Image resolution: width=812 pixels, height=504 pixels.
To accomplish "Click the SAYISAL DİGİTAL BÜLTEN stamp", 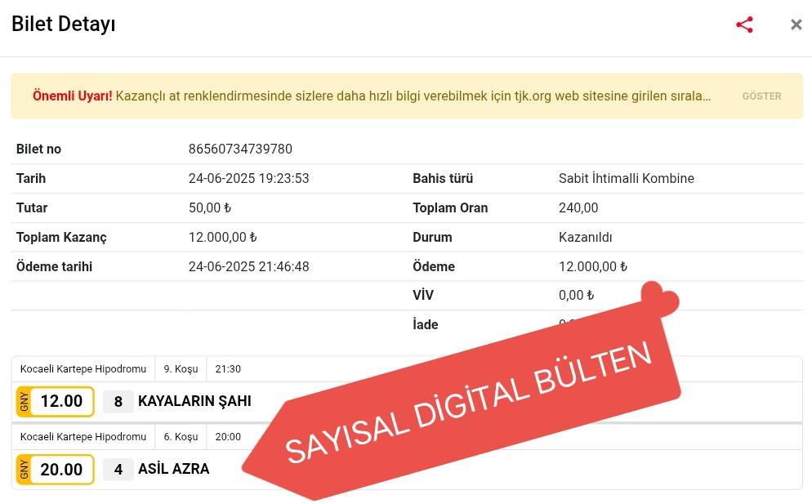I will click(x=470, y=404).
